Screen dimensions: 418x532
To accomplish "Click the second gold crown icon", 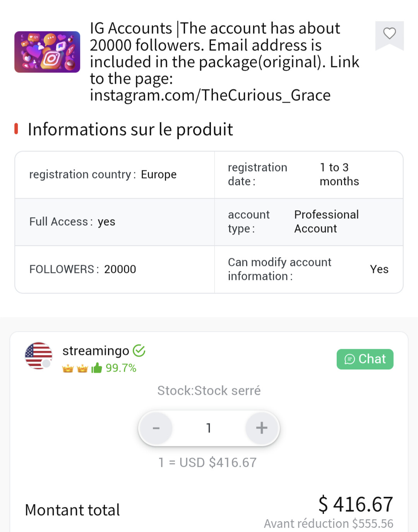I will pos(82,368).
